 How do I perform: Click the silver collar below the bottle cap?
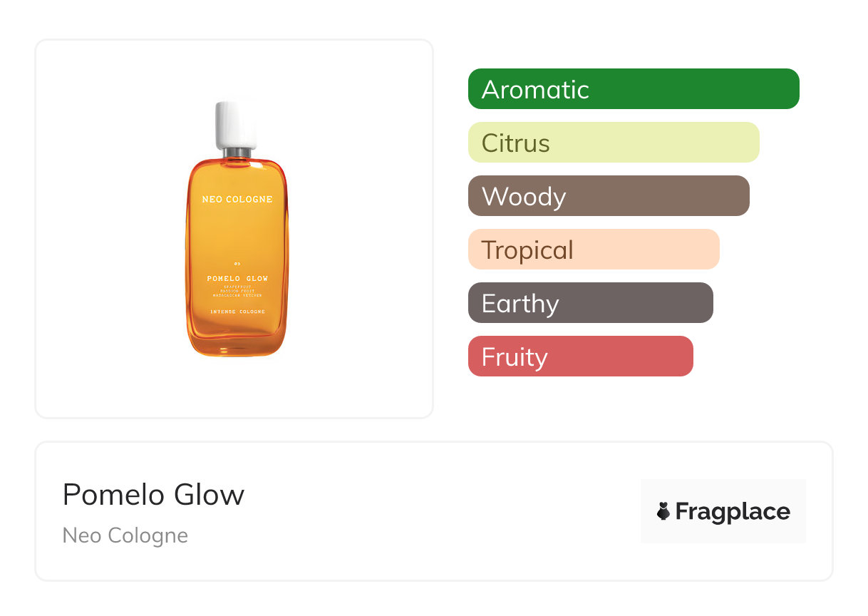coord(237,153)
